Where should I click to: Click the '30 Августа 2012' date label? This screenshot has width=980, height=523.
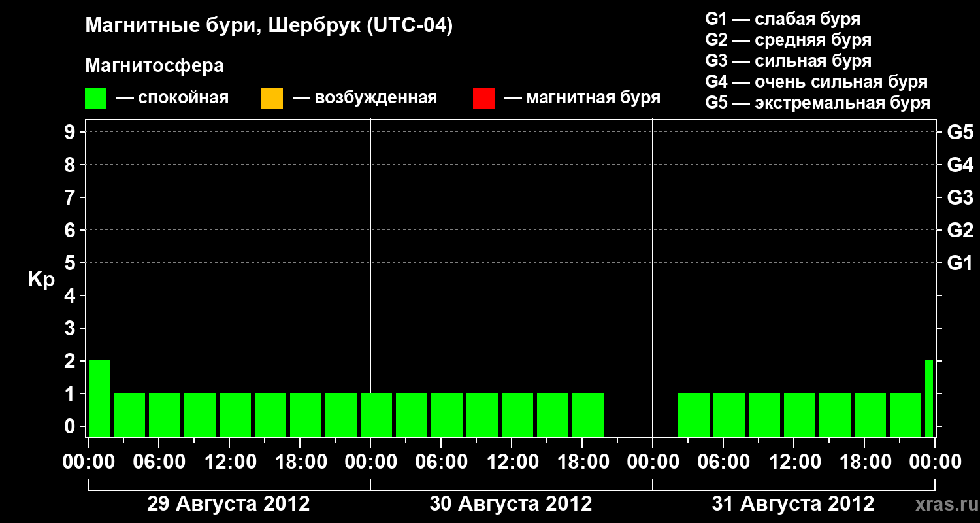511,504
